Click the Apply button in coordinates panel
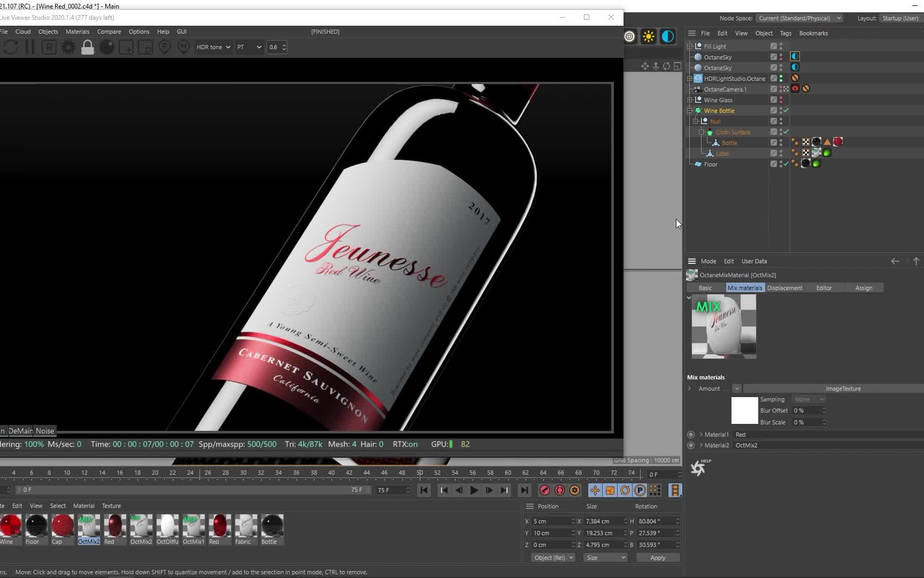The height and width of the screenshot is (578, 924). 658,558
